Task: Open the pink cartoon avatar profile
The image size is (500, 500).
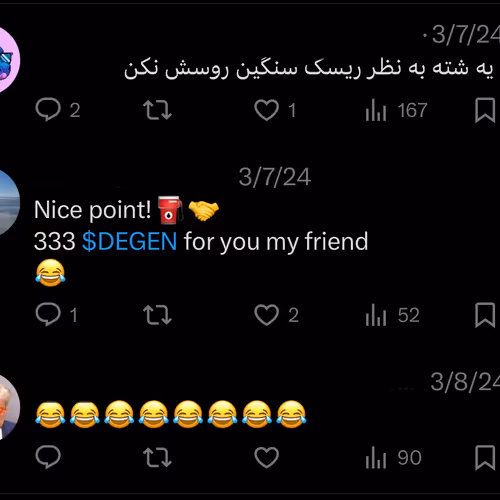Action: tap(8, 60)
